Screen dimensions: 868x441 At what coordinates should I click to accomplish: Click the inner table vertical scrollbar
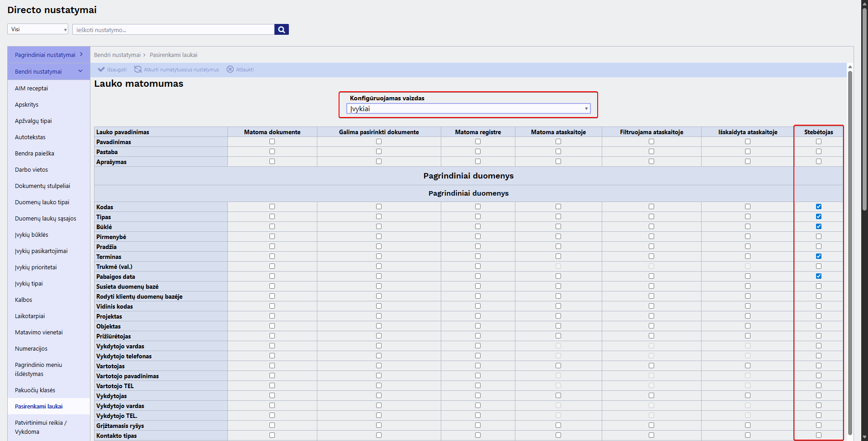point(850,253)
